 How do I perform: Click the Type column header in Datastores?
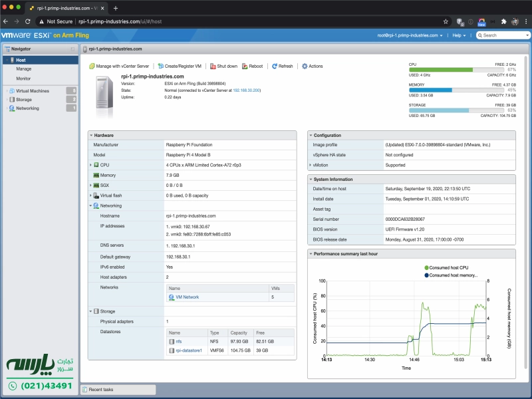(217, 333)
